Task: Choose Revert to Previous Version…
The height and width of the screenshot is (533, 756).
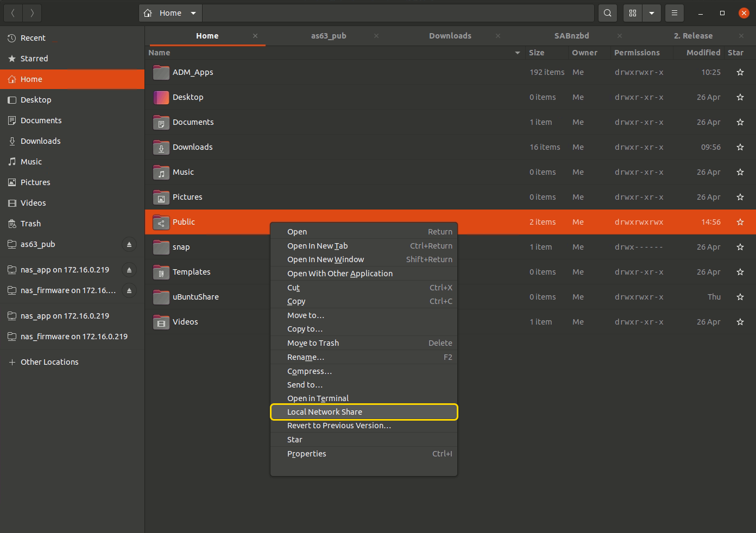Action: [x=364, y=426]
